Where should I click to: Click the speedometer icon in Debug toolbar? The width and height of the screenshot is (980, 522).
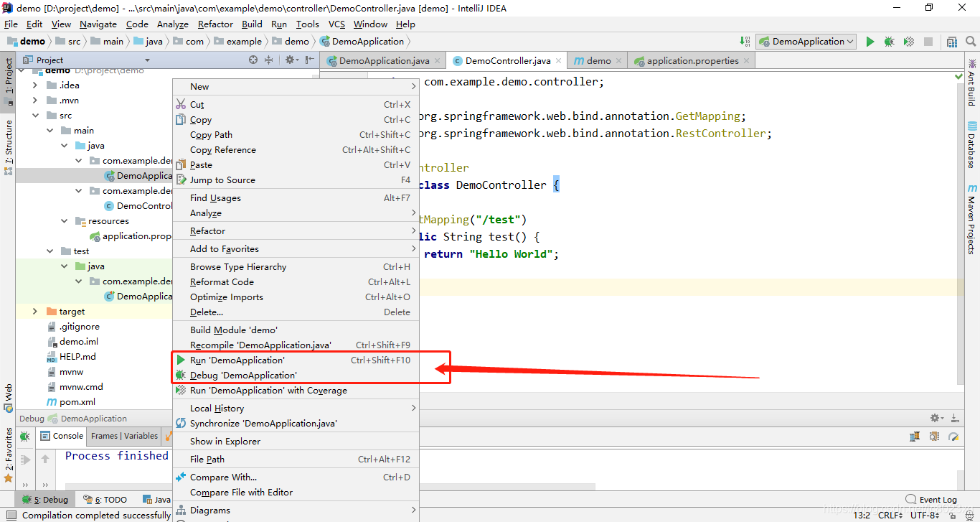point(953,436)
